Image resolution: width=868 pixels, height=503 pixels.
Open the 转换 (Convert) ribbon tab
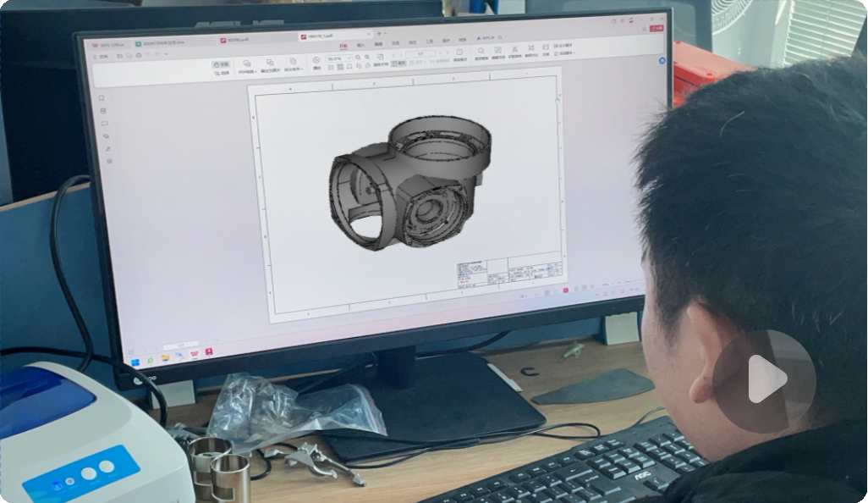[x=463, y=40]
